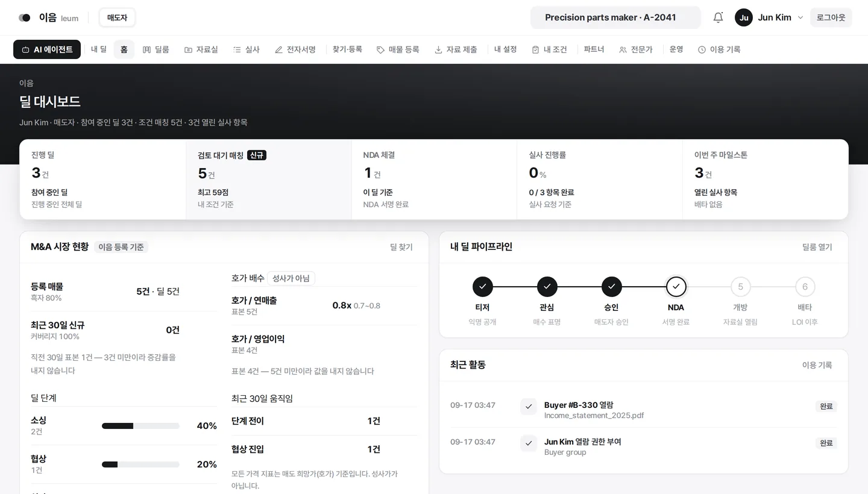Image resolution: width=868 pixels, height=494 pixels.
Task: Open the Precision parts maker A-2041 selector
Action: point(615,17)
